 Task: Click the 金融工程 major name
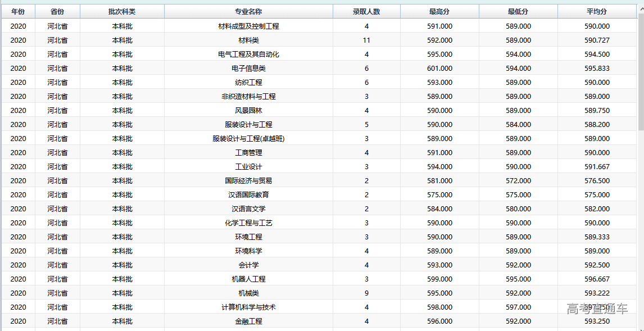point(248,321)
